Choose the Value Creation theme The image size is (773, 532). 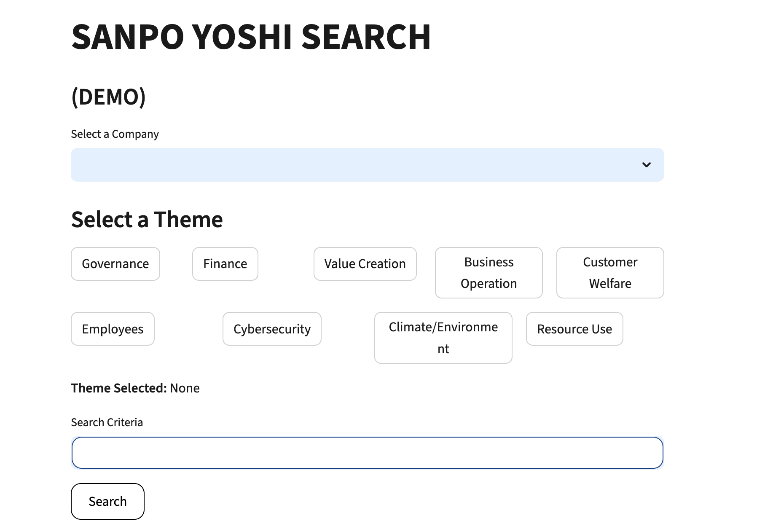365,264
